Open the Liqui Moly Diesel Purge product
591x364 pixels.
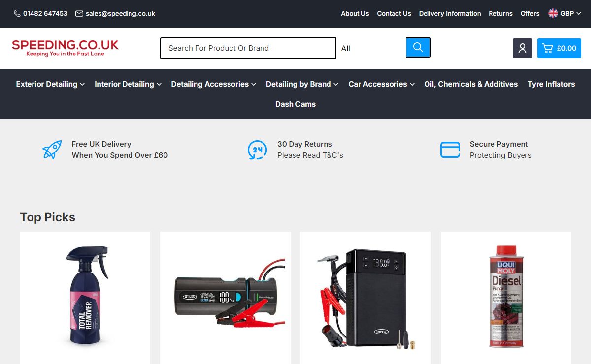pos(506,297)
